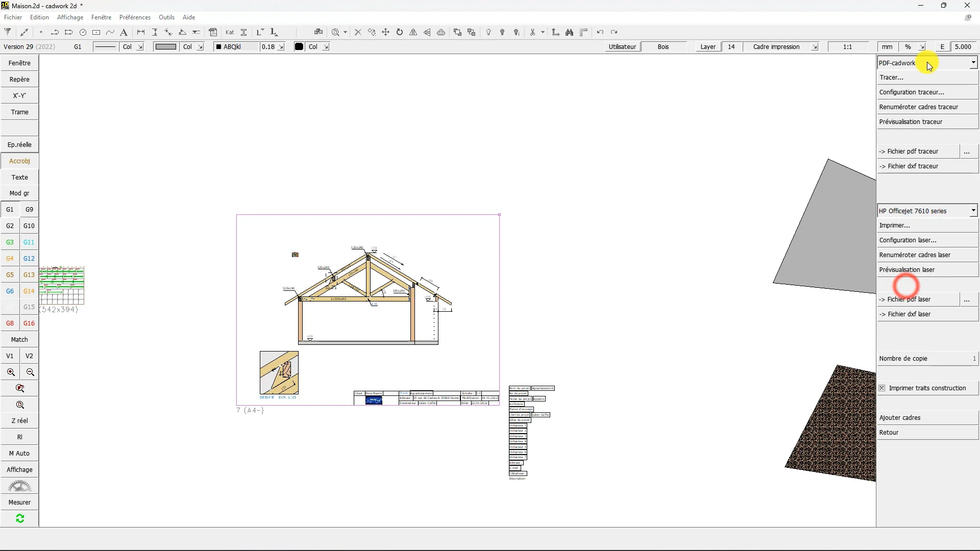Image resolution: width=980 pixels, height=551 pixels.
Task: Open the Préférences menu
Action: (x=134, y=17)
